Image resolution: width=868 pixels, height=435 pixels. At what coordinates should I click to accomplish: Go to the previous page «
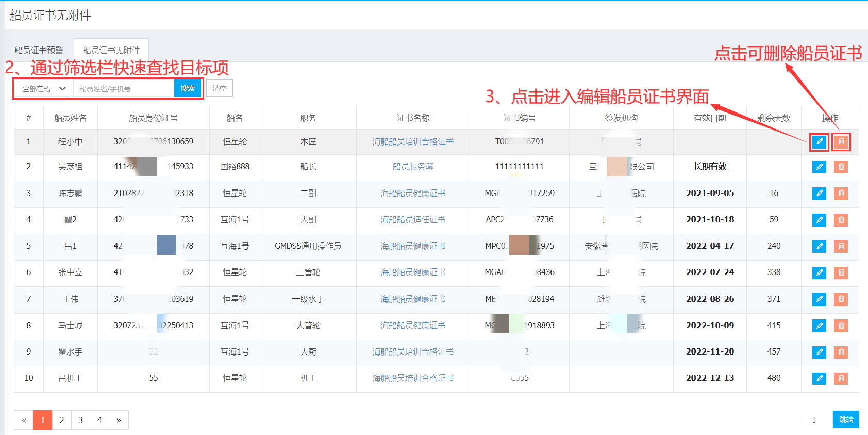tap(24, 420)
